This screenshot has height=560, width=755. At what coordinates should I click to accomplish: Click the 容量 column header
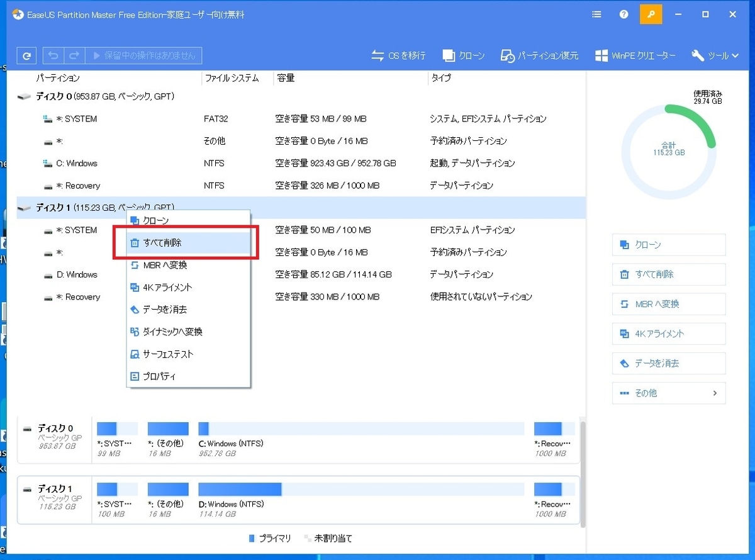pyautogui.click(x=285, y=78)
